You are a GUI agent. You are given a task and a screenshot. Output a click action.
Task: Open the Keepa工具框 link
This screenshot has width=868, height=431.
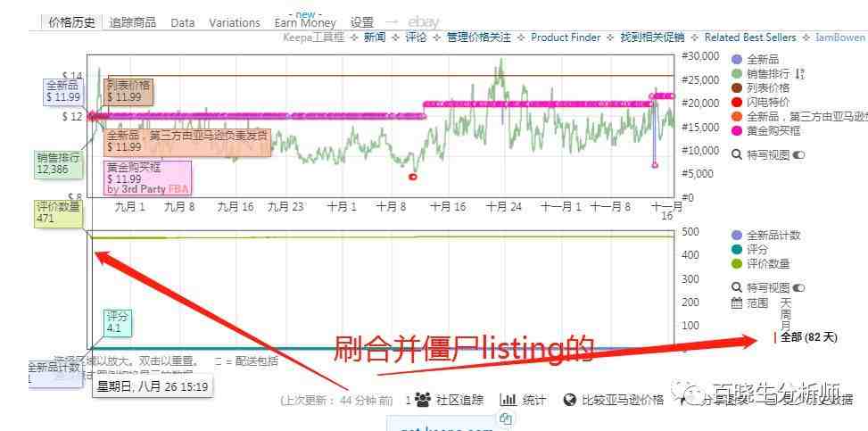[x=313, y=37]
